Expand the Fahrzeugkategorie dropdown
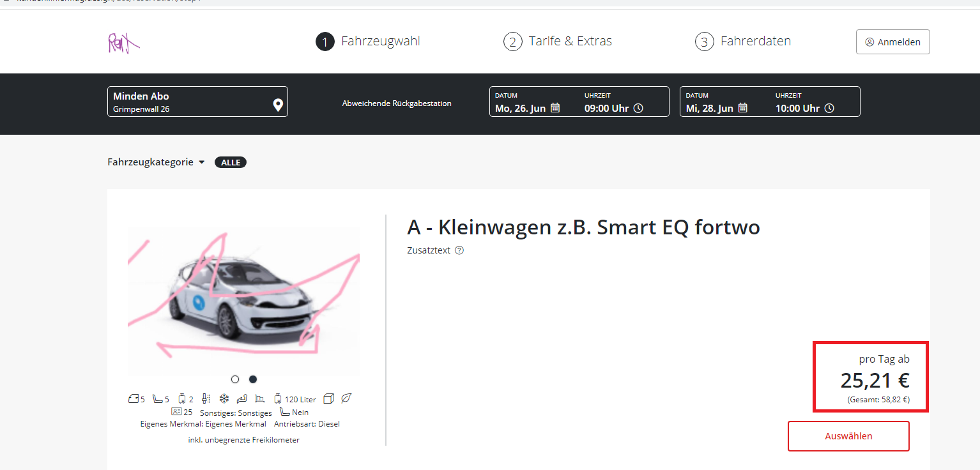This screenshot has width=980, height=470. click(x=156, y=162)
